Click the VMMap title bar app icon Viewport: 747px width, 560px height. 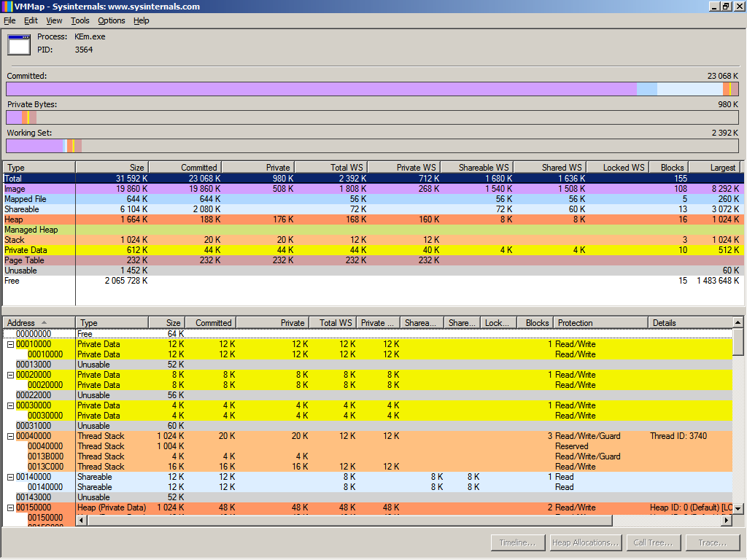[x=7, y=7]
